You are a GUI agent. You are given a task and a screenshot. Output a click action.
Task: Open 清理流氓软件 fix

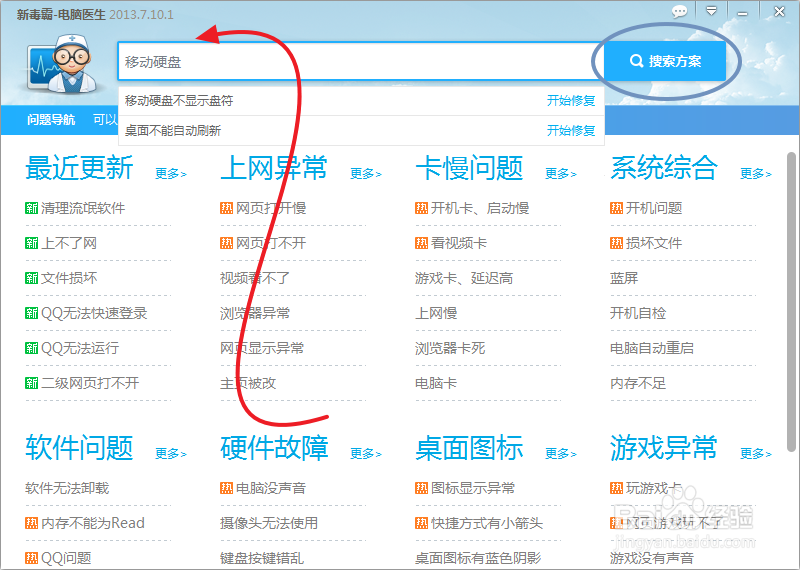coord(83,208)
